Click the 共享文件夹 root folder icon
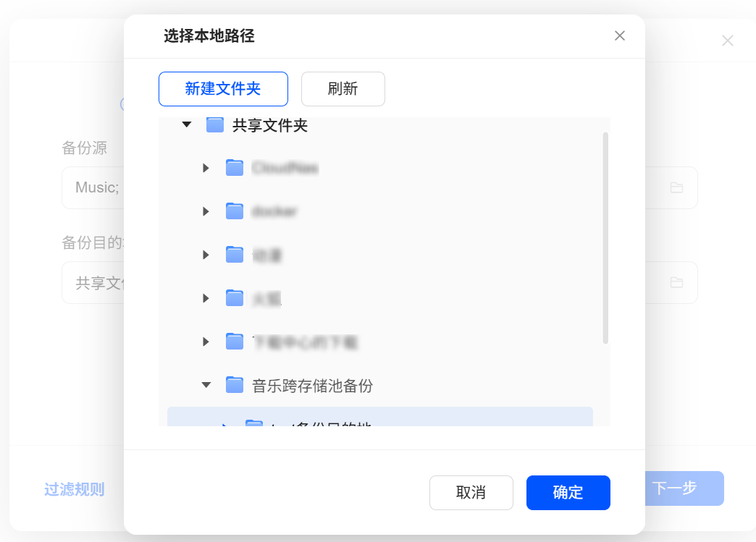The image size is (756, 542). (x=214, y=125)
